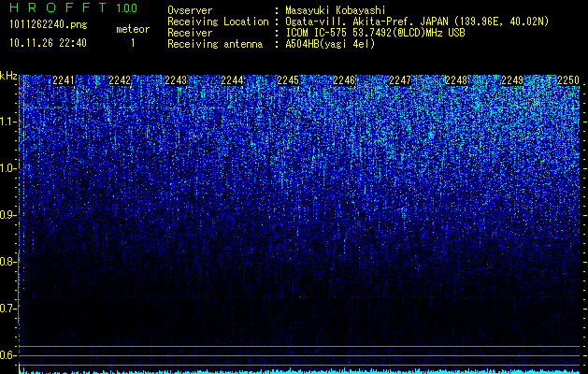
Task: Click the 2244 time marker
Action: (232, 79)
